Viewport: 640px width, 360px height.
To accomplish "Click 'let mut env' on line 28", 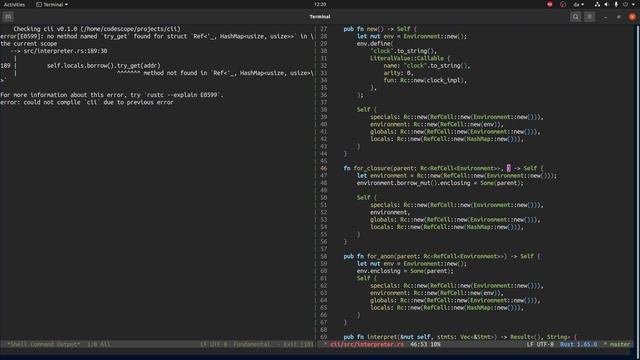I will tap(375, 36).
